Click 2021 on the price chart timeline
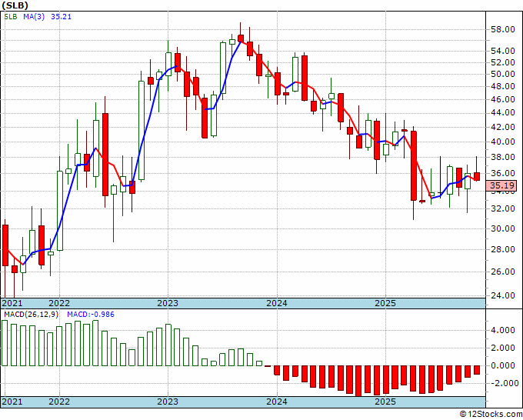The width and height of the screenshot is (523, 420). 12,303
